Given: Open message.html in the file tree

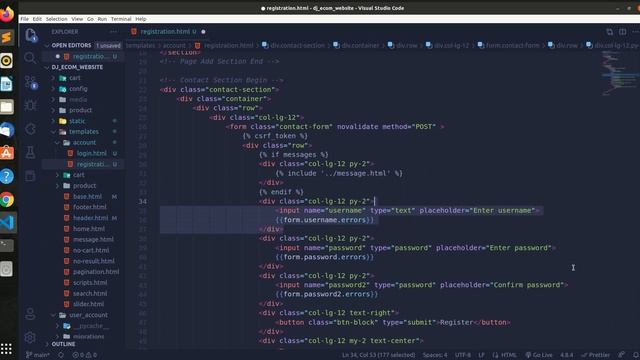Looking at the screenshot, I should tap(93, 240).
